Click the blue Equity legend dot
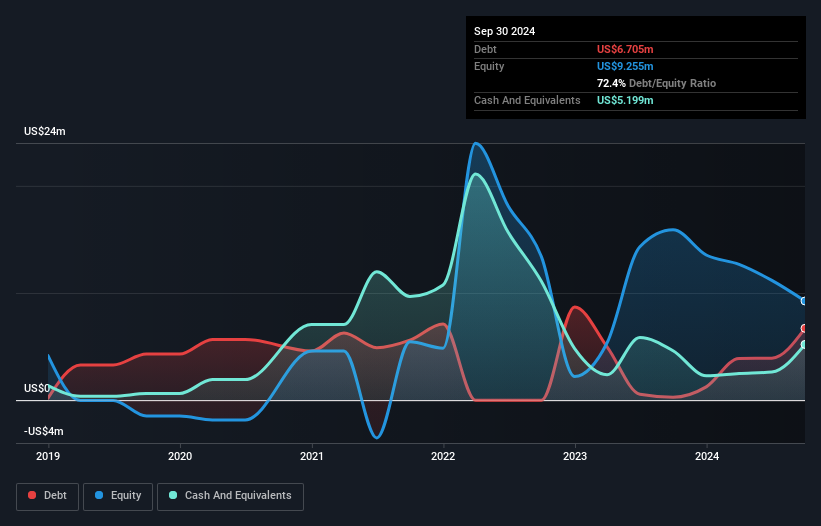Image resolution: width=821 pixels, height=526 pixels. (x=99, y=495)
